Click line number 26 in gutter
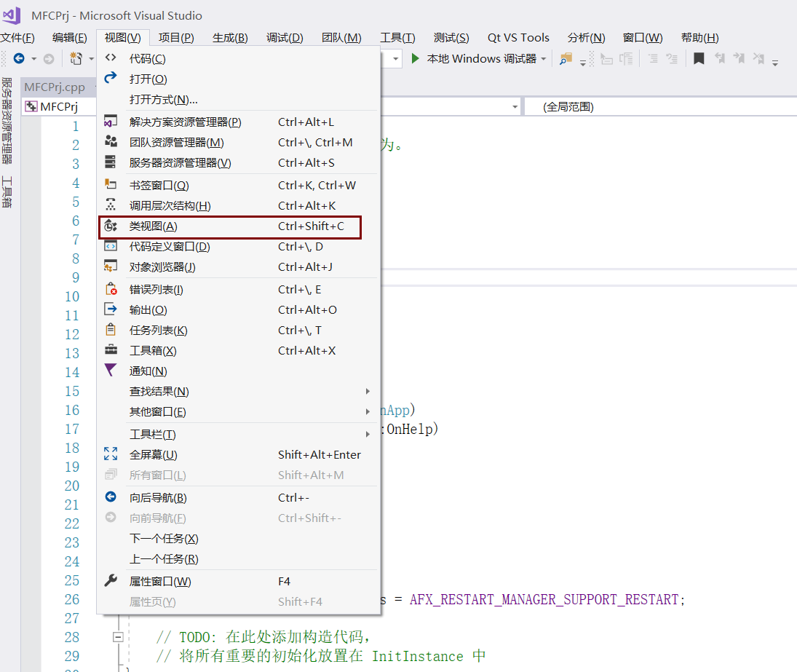The image size is (797, 672). [x=71, y=599]
